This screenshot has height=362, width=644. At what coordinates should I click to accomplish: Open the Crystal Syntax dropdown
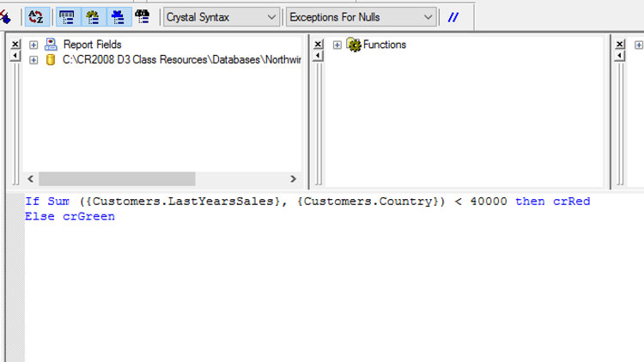[222, 17]
